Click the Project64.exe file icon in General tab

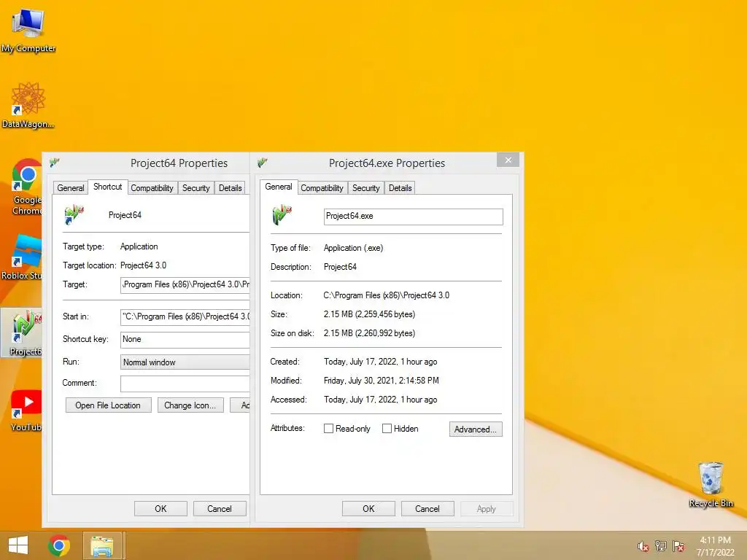(x=282, y=215)
